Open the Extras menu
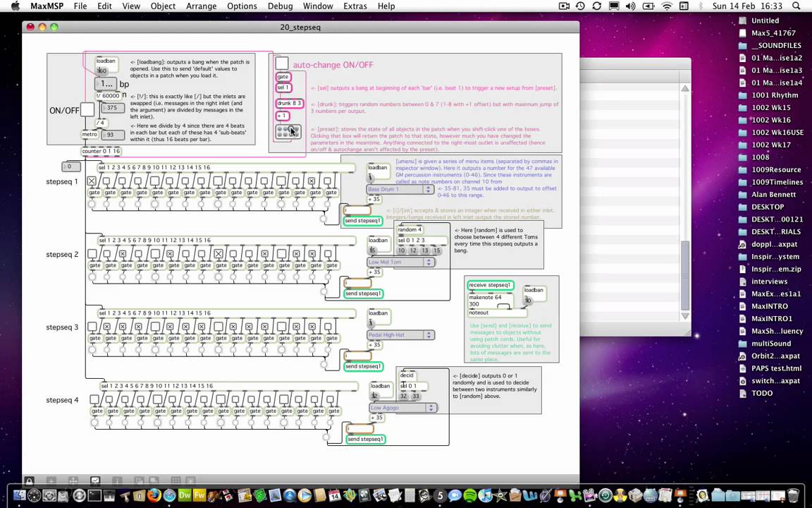Viewport: 812px width, 508px height. tap(355, 6)
